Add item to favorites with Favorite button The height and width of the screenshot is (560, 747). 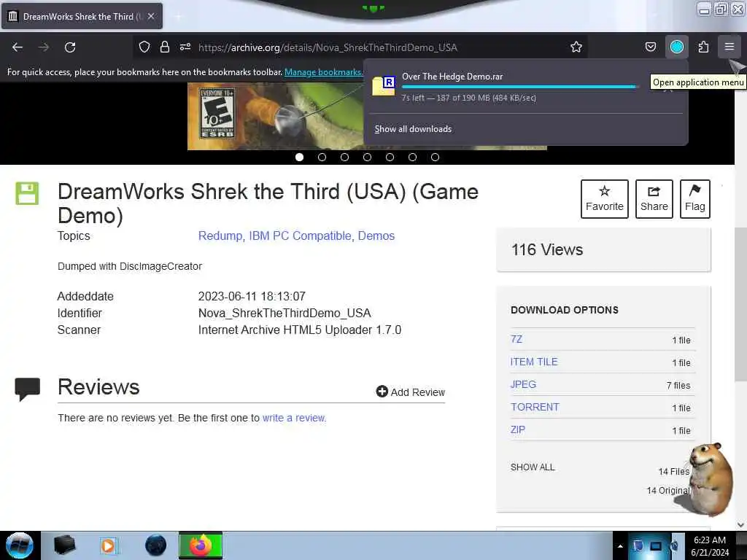605,199
